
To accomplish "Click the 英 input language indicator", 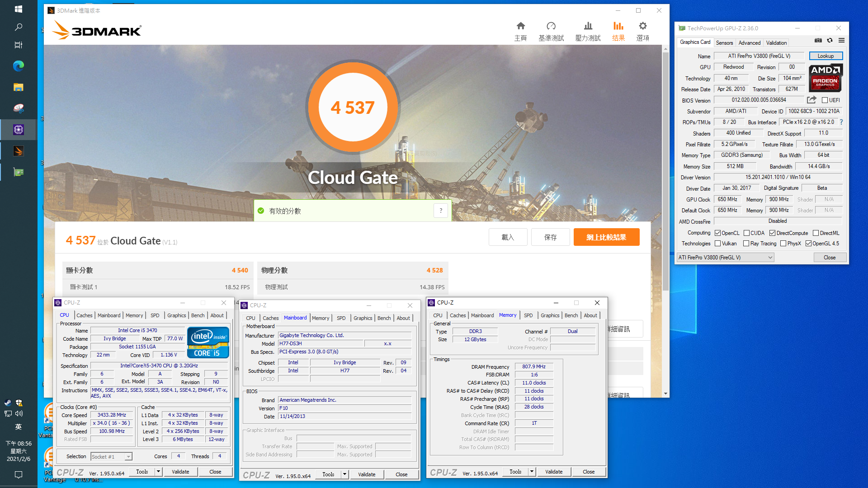I will tap(19, 427).
